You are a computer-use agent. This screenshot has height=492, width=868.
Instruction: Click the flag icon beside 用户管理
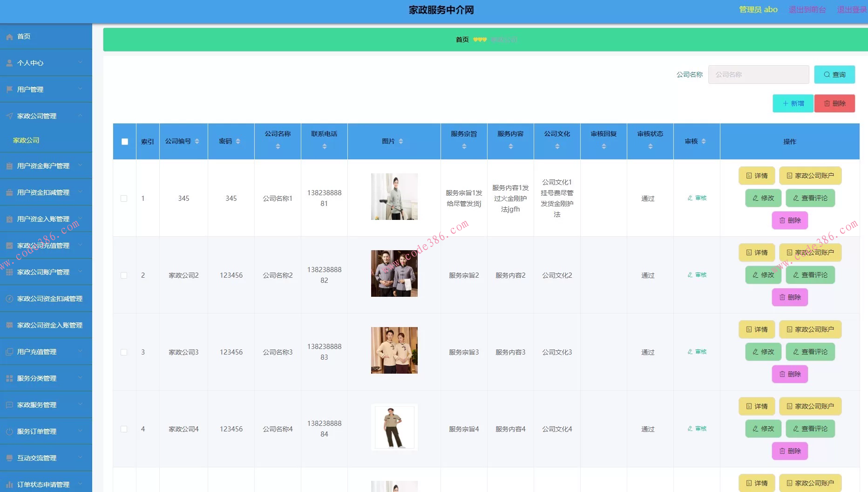click(9, 89)
